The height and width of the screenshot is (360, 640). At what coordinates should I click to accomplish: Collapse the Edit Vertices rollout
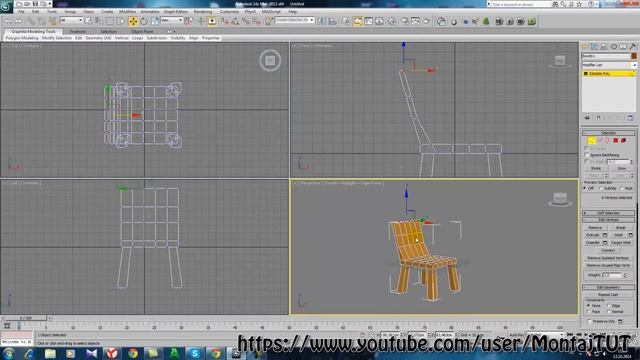click(609, 220)
